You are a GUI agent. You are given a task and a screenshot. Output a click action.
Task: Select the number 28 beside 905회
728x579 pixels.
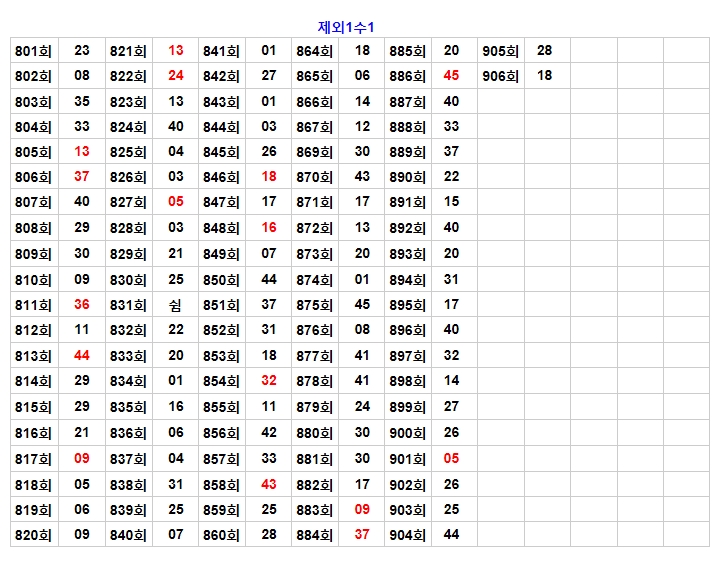(x=544, y=51)
